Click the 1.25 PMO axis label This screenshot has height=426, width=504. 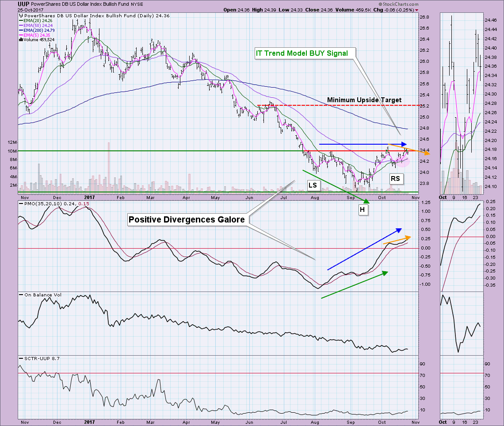tap(426, 203)
